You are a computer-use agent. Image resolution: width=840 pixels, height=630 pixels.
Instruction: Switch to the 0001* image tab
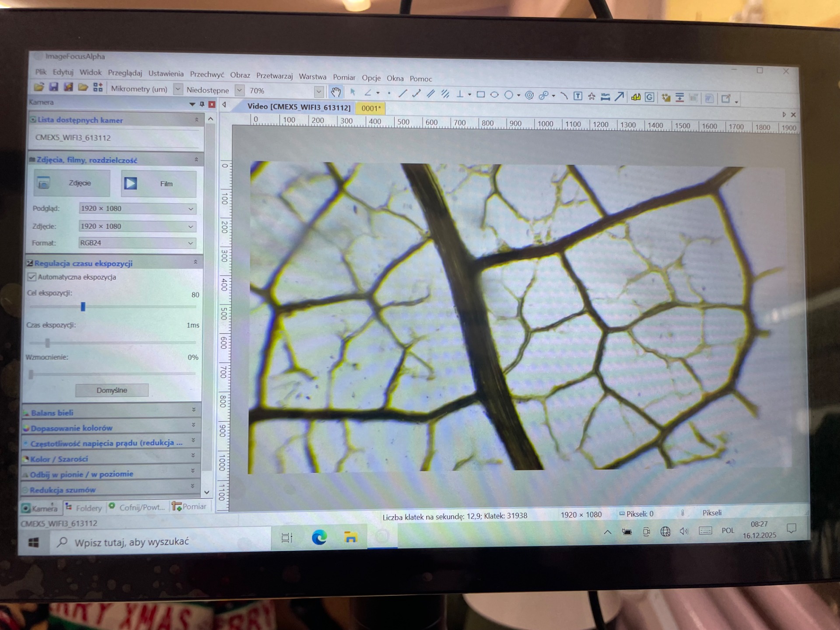(x=371, y=108)
